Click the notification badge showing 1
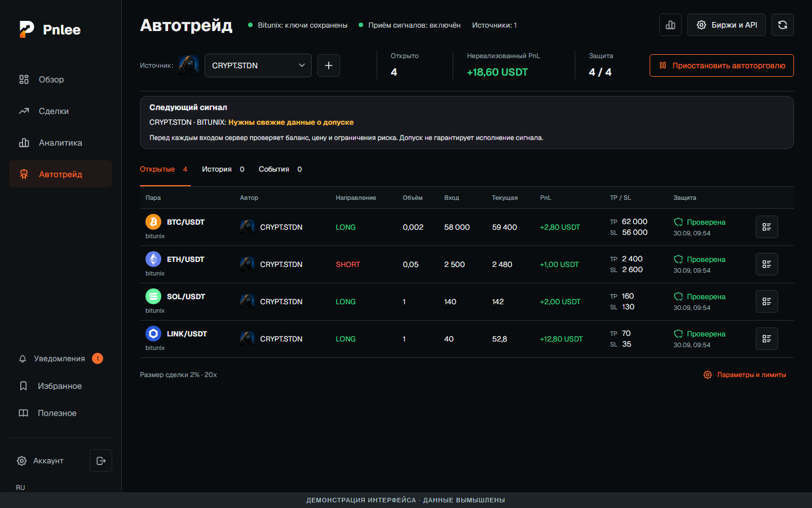Image resolution: width=812 pixels, height=508 pixels. point(98,358)
